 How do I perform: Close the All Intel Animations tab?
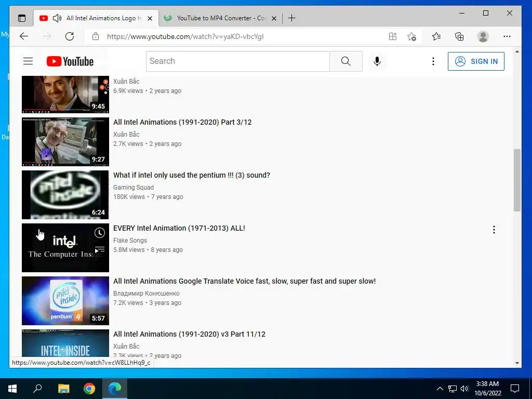[x=150, y=18]
